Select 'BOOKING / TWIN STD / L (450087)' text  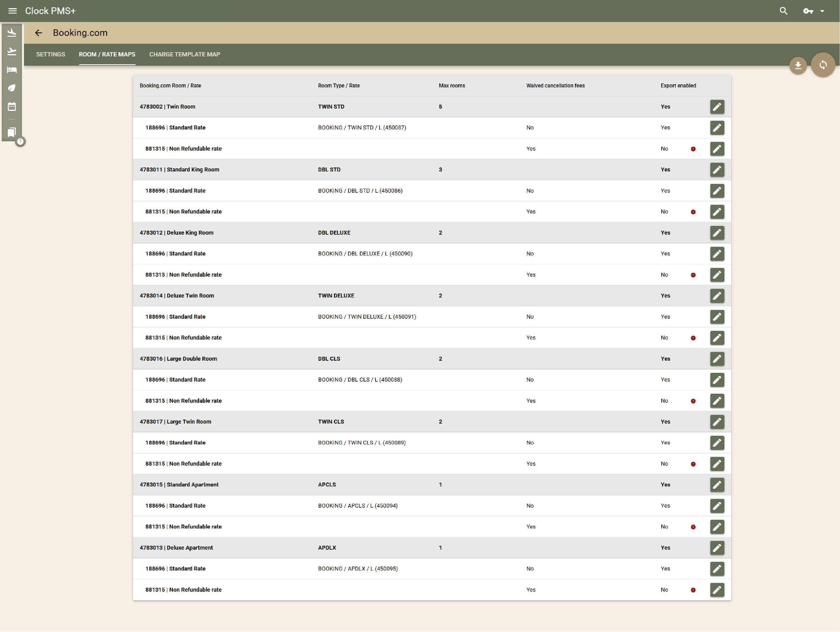coord(362,128)
